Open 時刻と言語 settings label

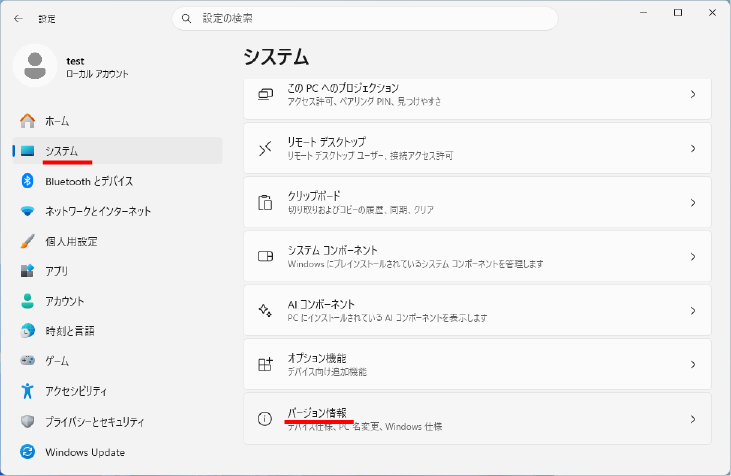(x=70, y=331)
